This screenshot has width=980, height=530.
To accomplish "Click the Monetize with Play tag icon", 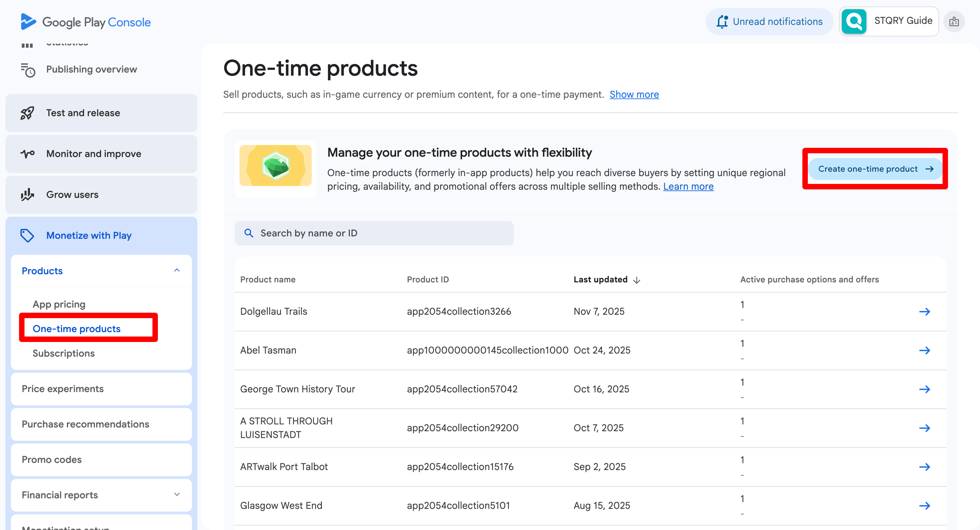I will tap(27, 235).
